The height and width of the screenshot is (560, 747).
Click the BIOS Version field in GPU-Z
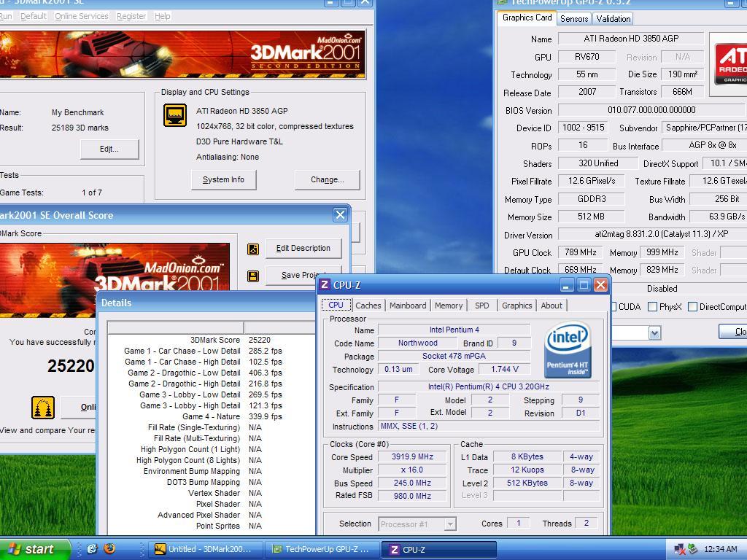651,110
